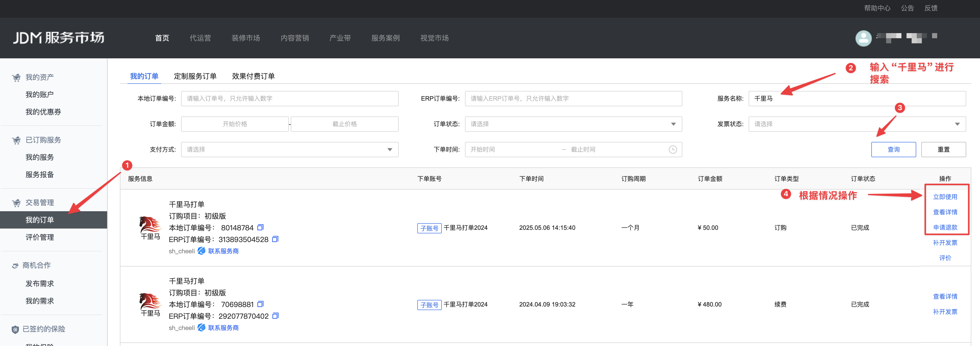Click the 已订购服务 cart icon
The width and height of the screenshot is (980, 346).
click(16, 140)
